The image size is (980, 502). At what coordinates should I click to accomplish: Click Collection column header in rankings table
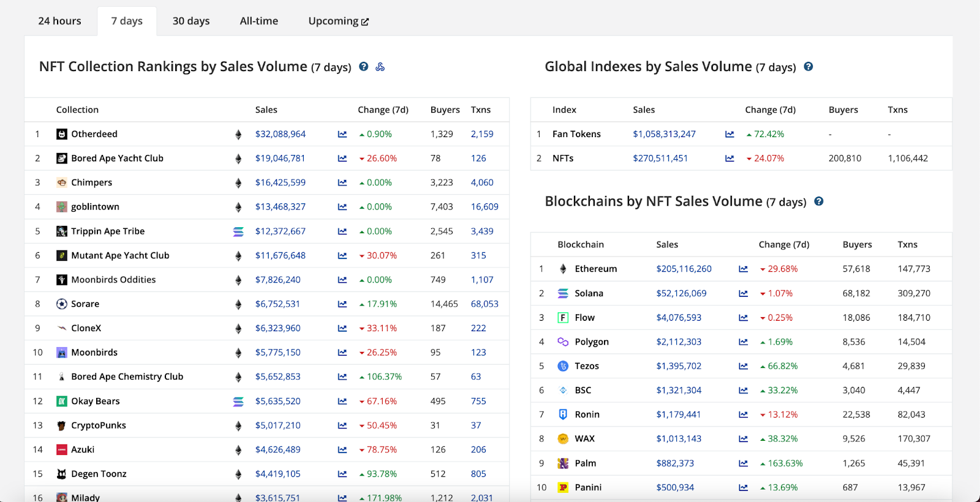tap(77, 110)
